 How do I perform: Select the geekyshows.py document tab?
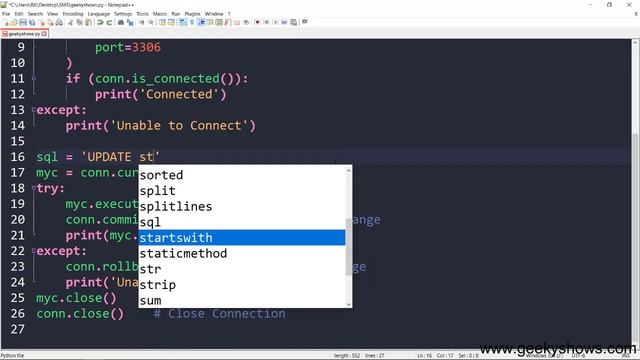click(x=24, y=34)
